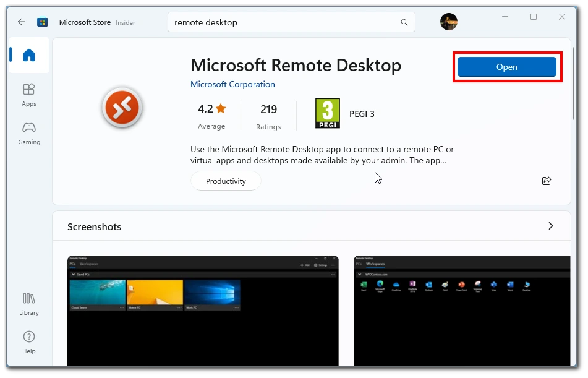Open the Home sidebar tab

tap(29, 55)
